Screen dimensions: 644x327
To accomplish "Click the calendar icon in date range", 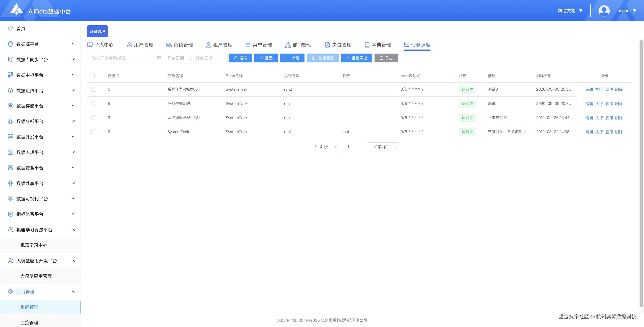I will (159, 58).
